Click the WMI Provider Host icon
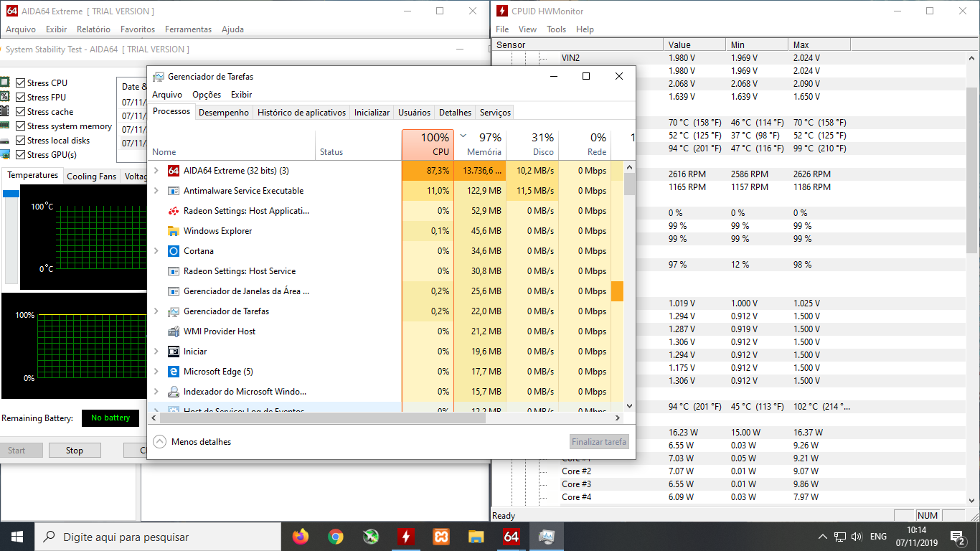 tap(173, 331)
